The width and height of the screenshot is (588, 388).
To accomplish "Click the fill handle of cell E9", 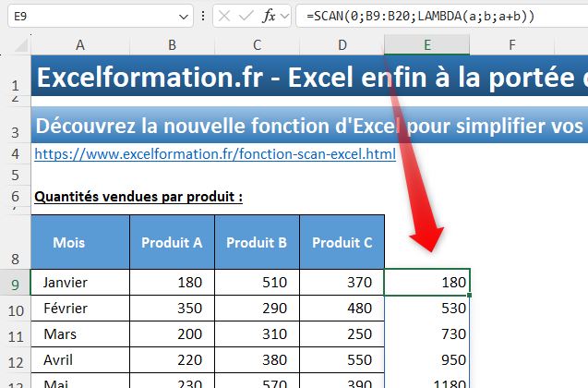I will (470, 295).
